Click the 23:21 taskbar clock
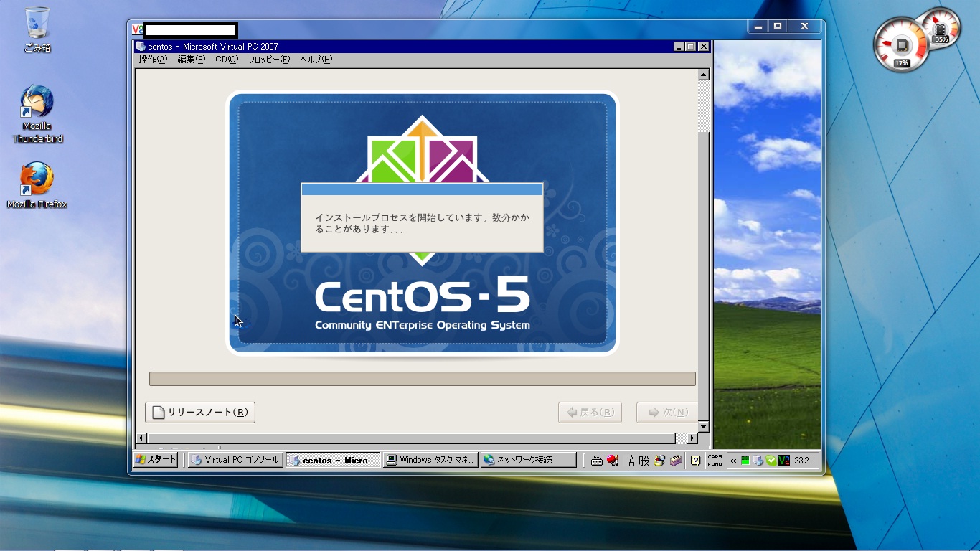Image resolution: width=980 pixels, height=551 pixels. (804, 461)
